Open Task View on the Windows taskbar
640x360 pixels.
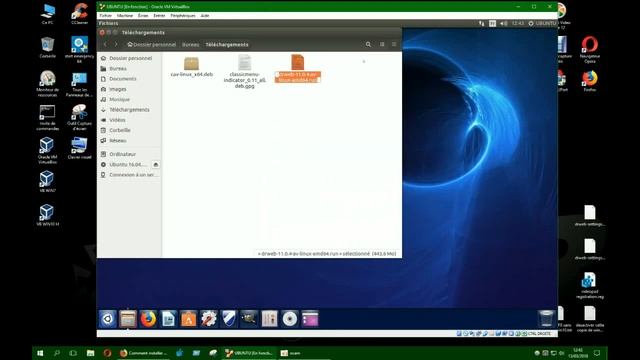click(x=73, y=353)
